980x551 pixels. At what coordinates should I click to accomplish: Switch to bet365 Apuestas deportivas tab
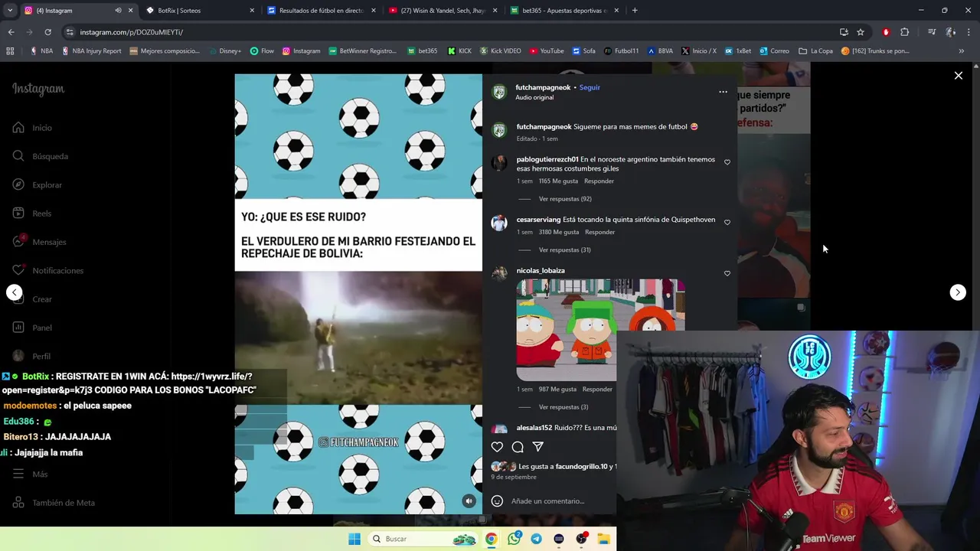click(x=563, y=11)
